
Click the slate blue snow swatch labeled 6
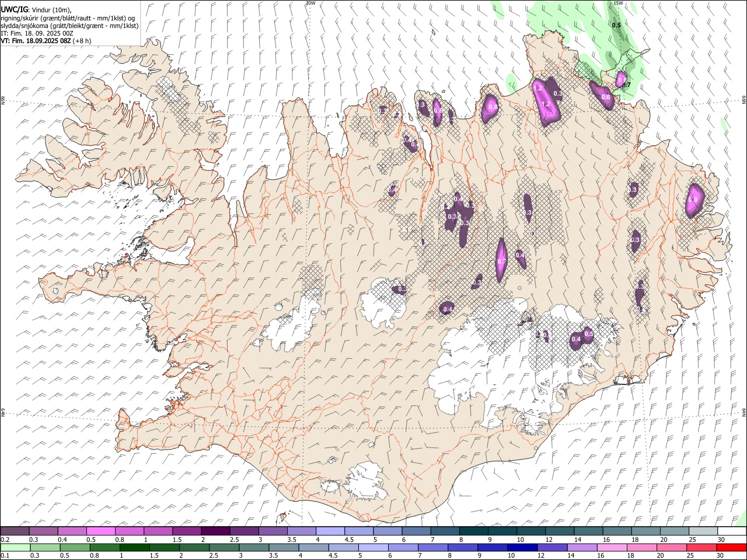[416, 531]
